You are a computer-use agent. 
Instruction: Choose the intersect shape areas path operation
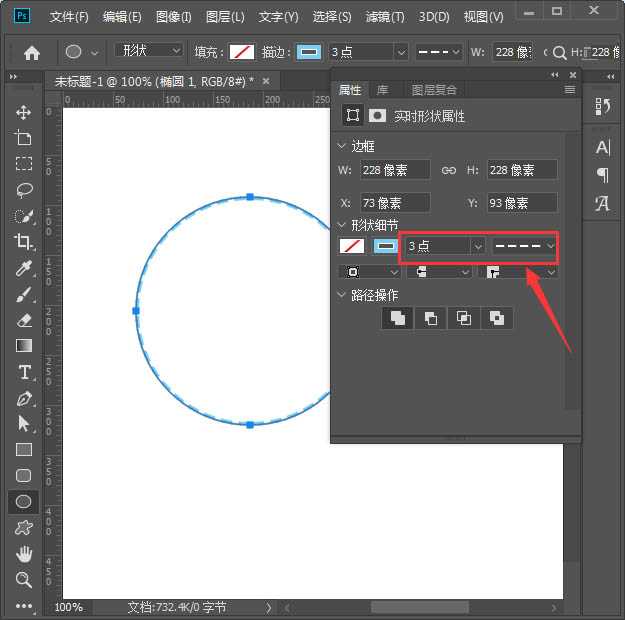(463, 318)
